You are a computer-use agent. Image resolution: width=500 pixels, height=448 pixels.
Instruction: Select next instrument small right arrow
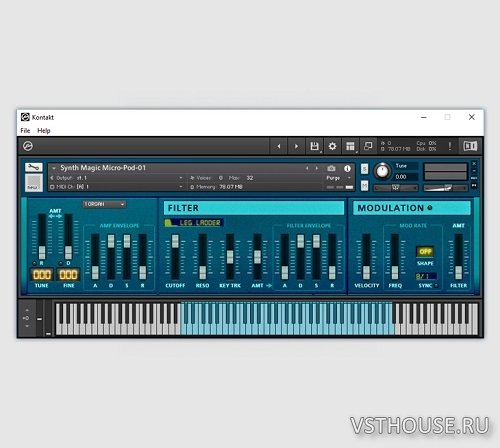pyautogui.click(x=316, y=168)
